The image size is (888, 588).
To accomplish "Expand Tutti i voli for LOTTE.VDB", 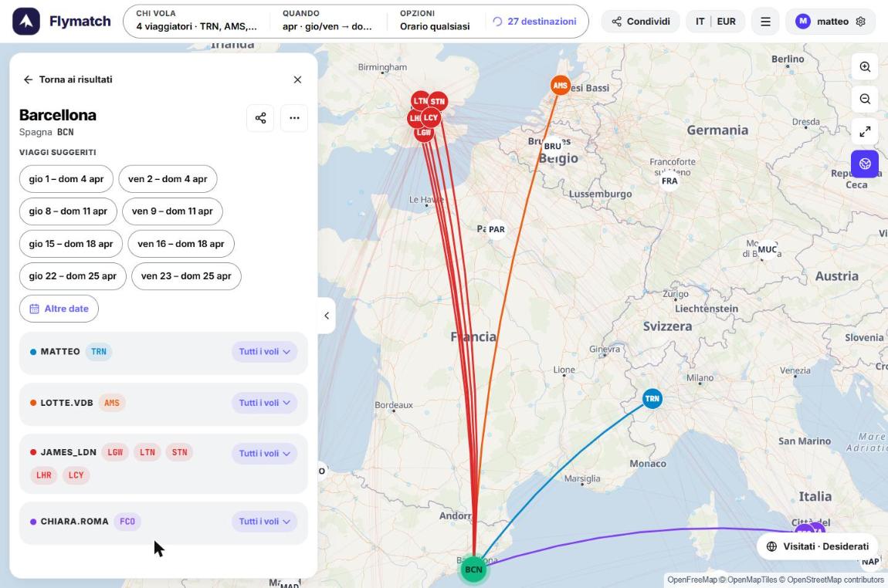I will (265, 403).
